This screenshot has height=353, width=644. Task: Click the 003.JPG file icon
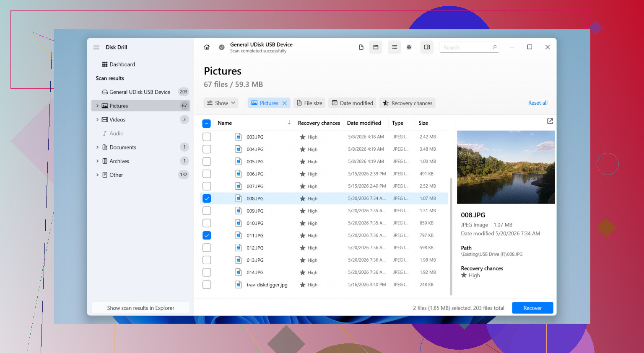pyautogui.click(x=239, y=137)
